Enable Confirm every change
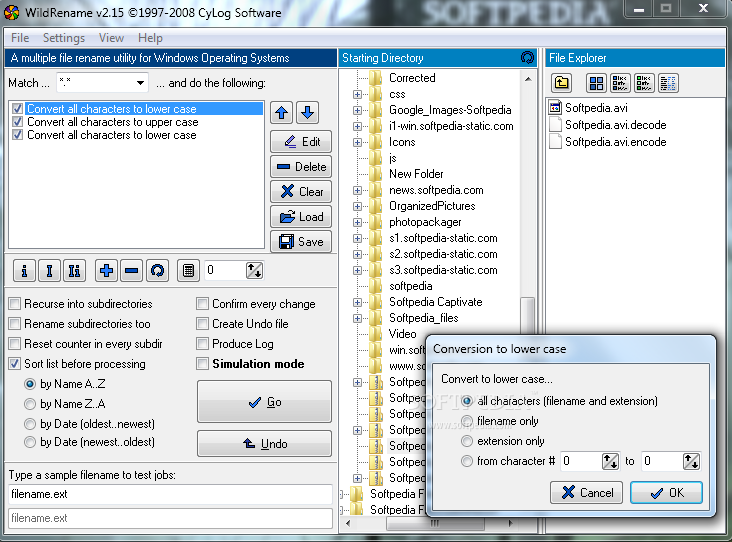Image resolution: width=732 pixels, height=542 pixels. pos(202,304)
